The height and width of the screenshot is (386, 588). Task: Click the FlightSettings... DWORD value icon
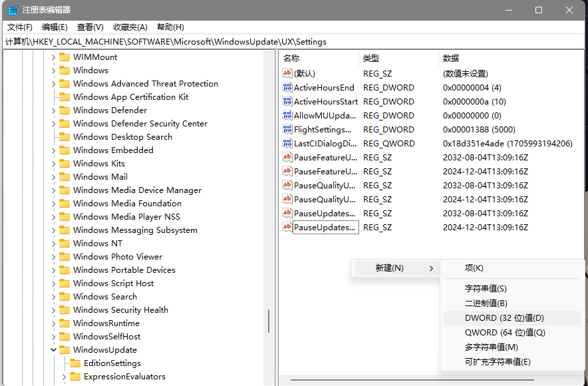click(x=287, y=129)
